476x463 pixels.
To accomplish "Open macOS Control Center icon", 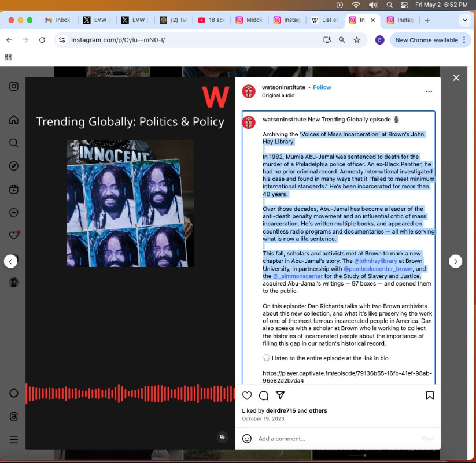I will [404, 5].
